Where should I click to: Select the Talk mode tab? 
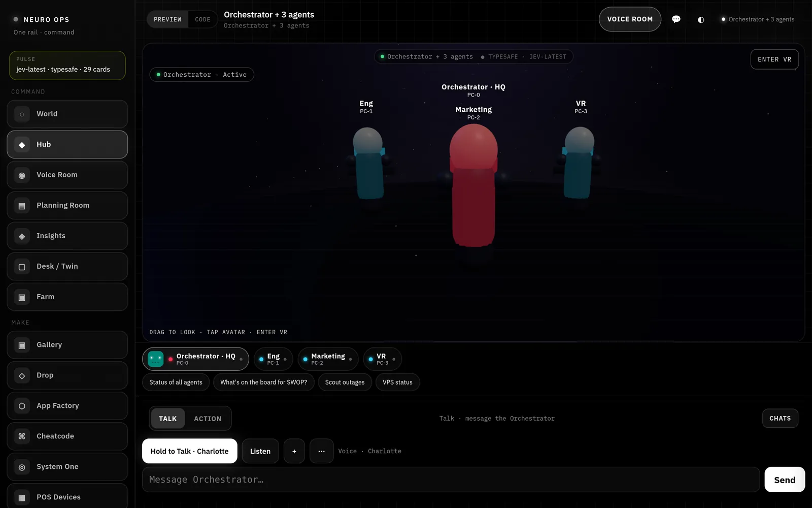[x=168, y=419]
